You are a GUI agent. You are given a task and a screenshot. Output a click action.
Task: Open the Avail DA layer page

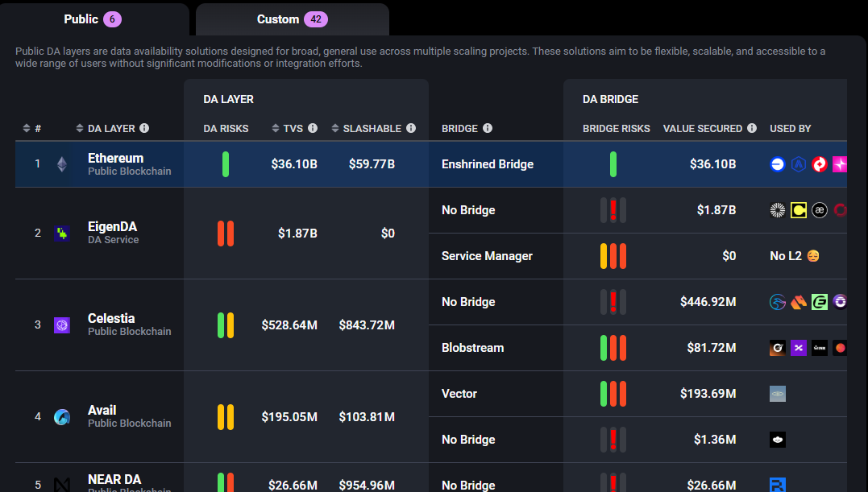102,410
